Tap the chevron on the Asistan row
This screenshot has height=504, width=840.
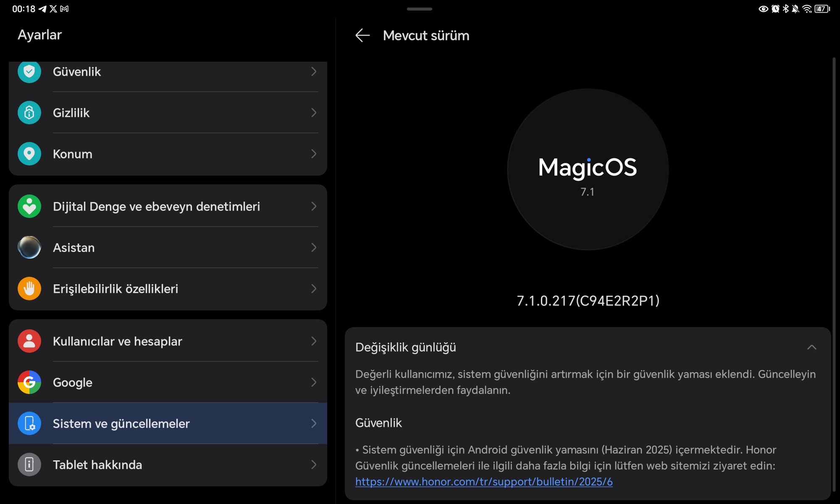pos(314,247)
